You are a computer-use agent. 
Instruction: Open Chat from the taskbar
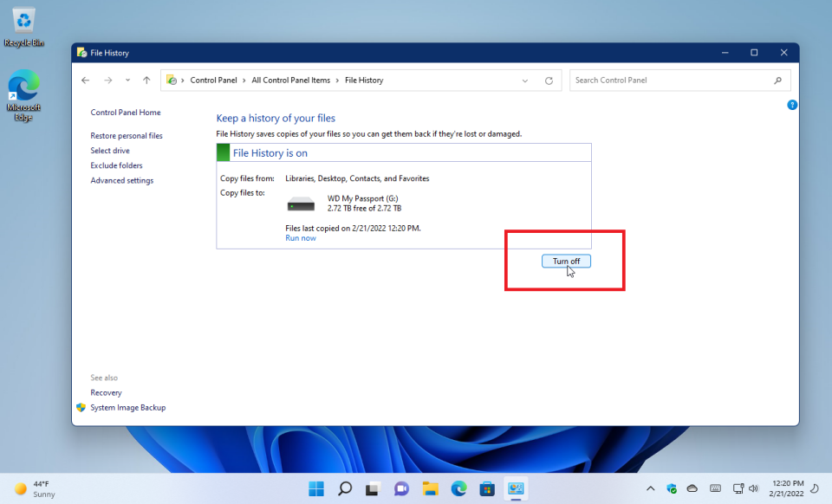[x=401, y=488]
